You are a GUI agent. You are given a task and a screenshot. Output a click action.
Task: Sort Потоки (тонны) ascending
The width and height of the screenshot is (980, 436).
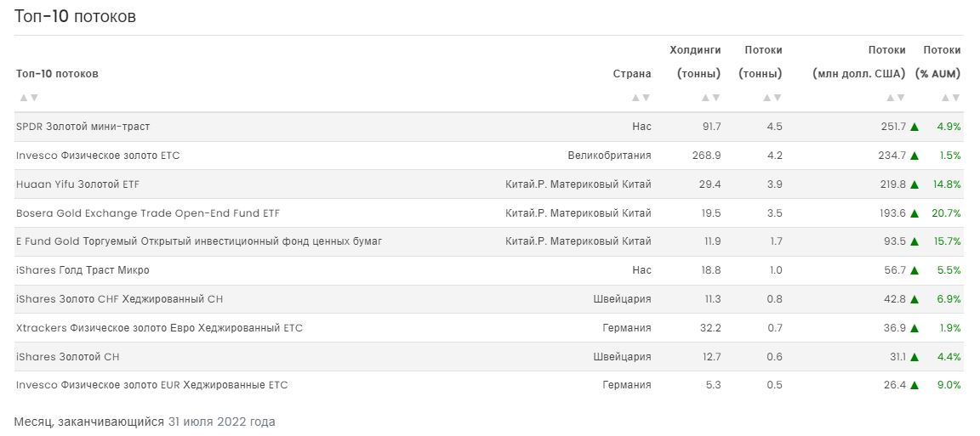(x=766, y=98)
